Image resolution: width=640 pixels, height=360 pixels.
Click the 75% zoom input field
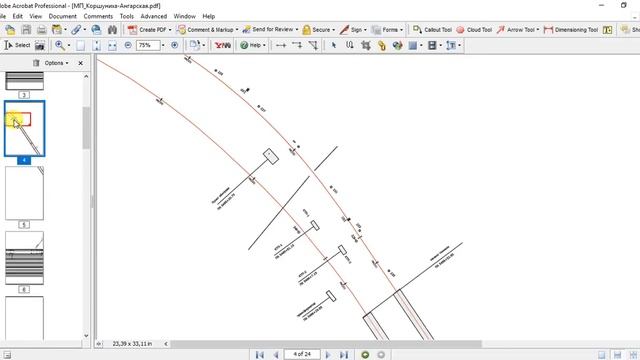point(148,45)
